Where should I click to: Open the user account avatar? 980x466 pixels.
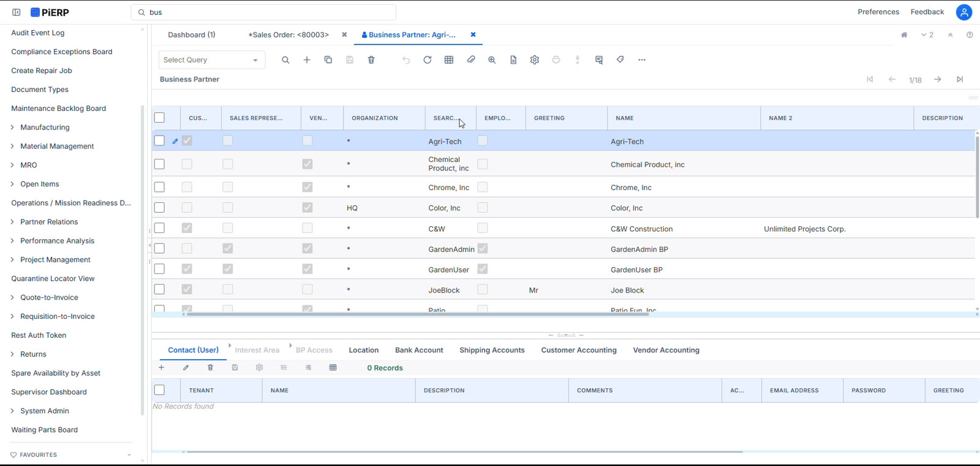pos(964,12)
